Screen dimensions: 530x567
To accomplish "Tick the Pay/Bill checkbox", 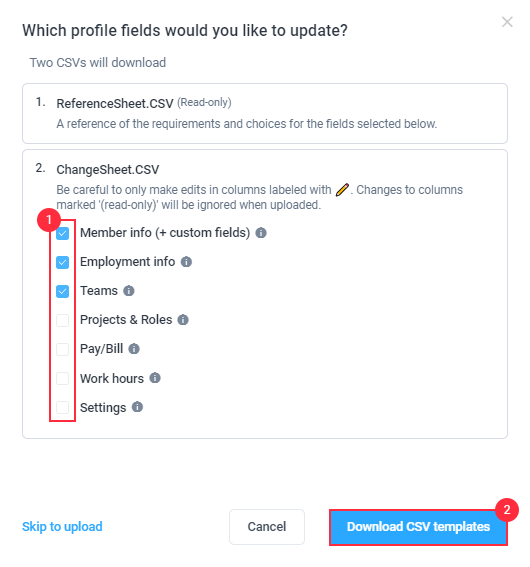I will click(63, 349).
